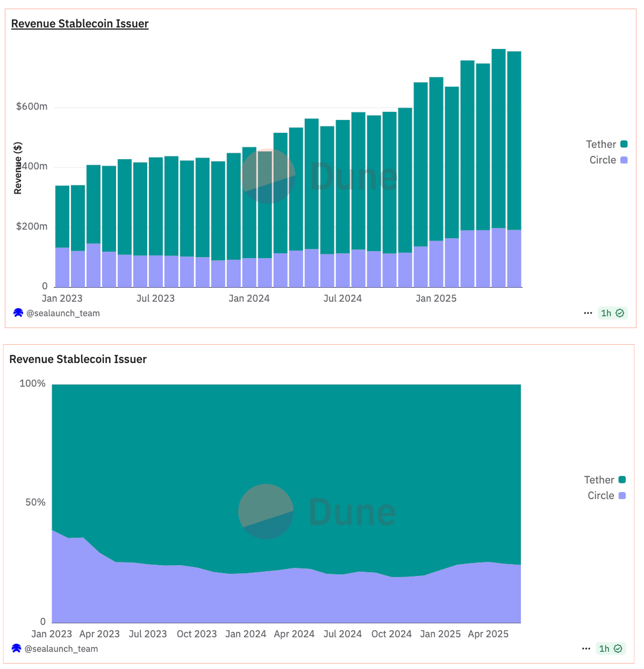Click the Apr 2024 label on bottom chart axis
644x669 pixels.
(294, 634)
